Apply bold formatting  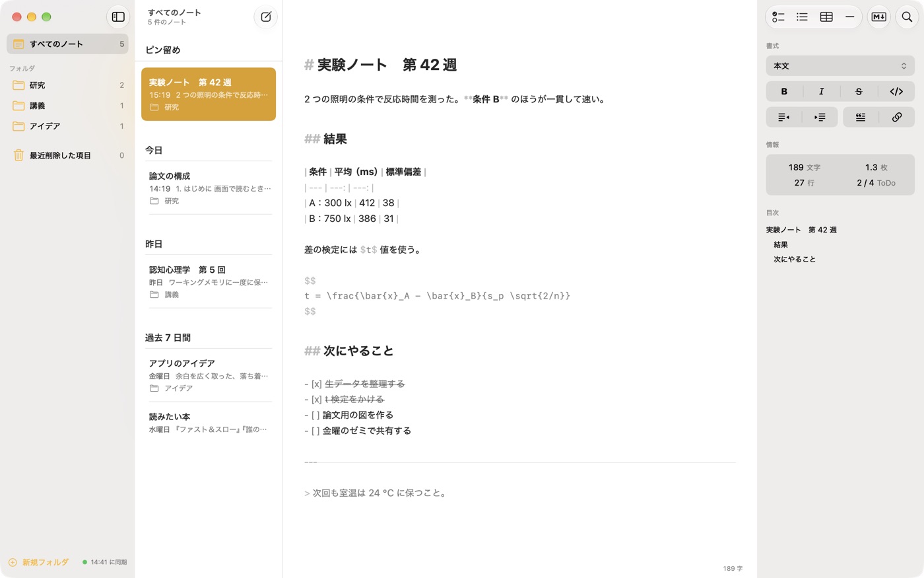784,92
